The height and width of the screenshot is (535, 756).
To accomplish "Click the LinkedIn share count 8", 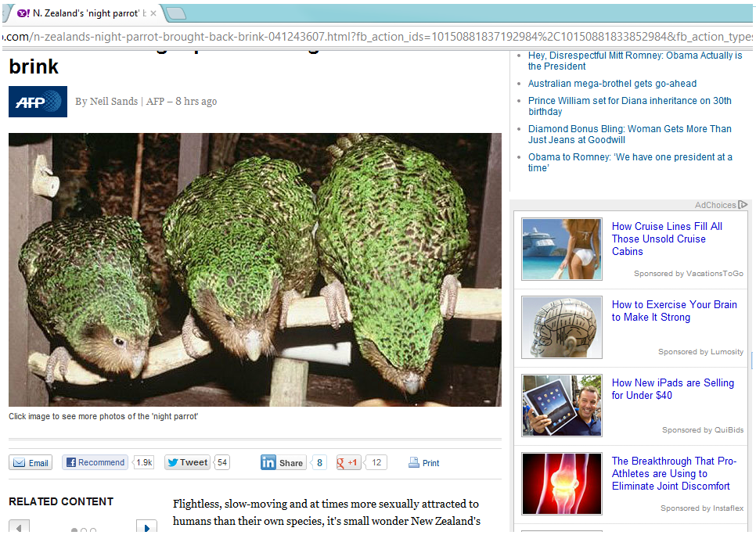I will coord(319,463).
